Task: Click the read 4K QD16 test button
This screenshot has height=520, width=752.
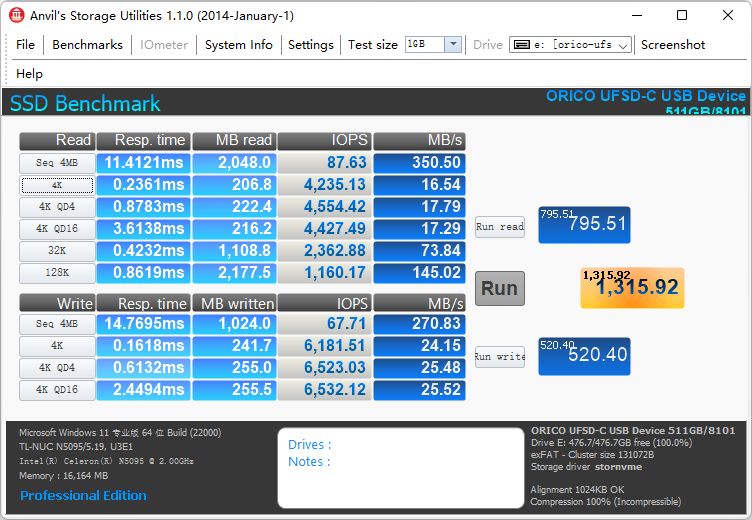Action: click(57, 229)
